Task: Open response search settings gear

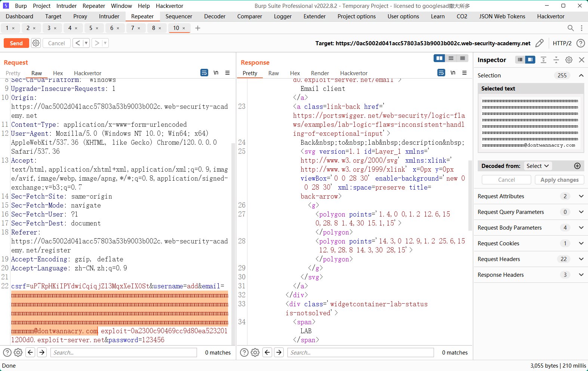Action: (255, 352)
